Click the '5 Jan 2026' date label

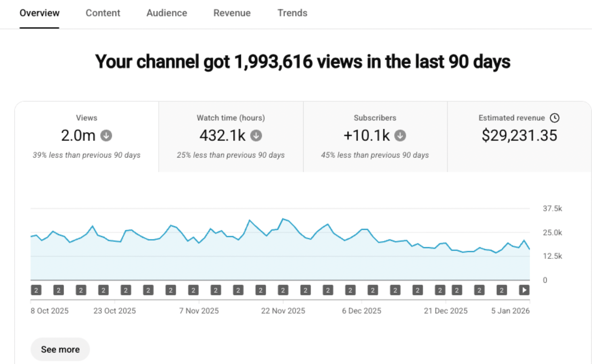(x=510, y=311)
